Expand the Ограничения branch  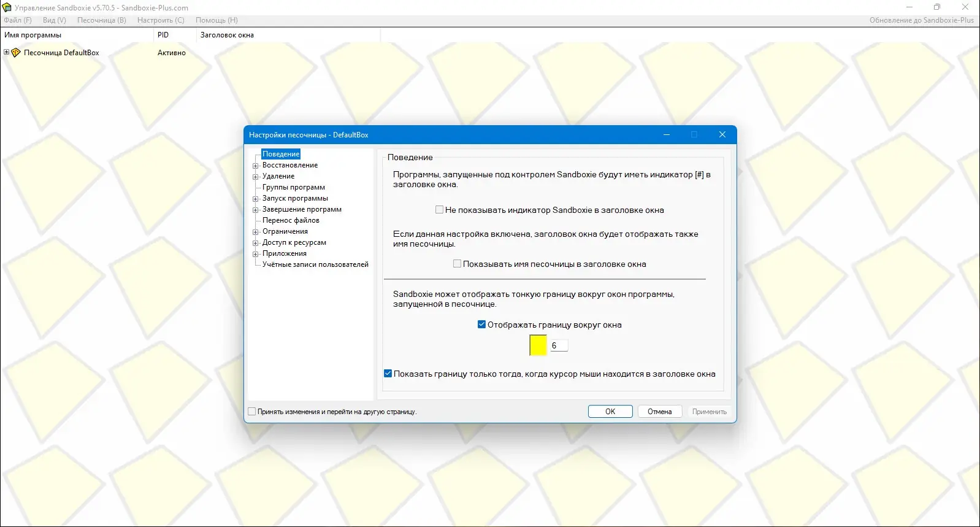coord(256,232)
